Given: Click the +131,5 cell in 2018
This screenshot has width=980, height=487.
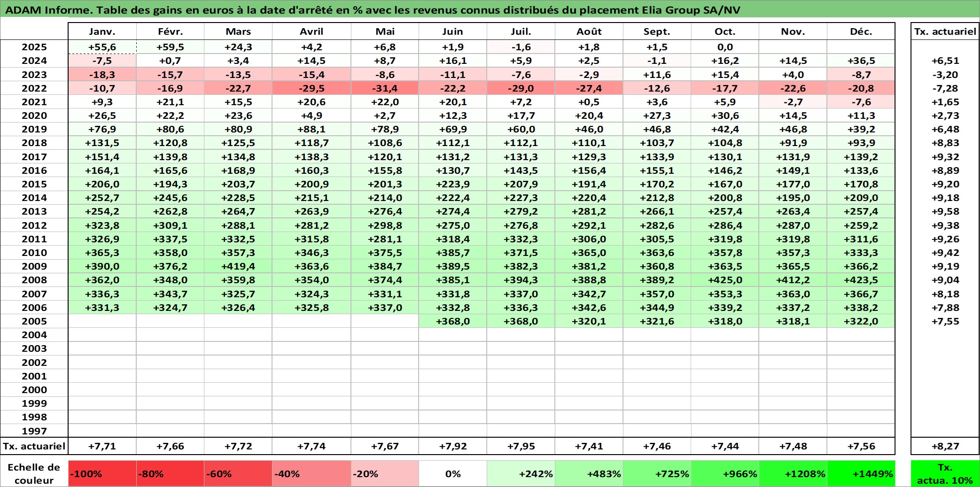Looking at the screenshot, I should (x=102, y=143).
